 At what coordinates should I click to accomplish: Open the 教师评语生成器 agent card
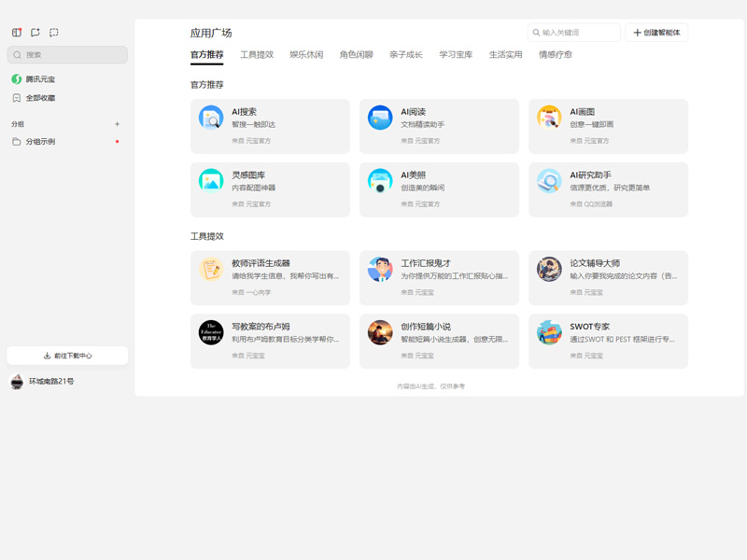click(270, 277)
